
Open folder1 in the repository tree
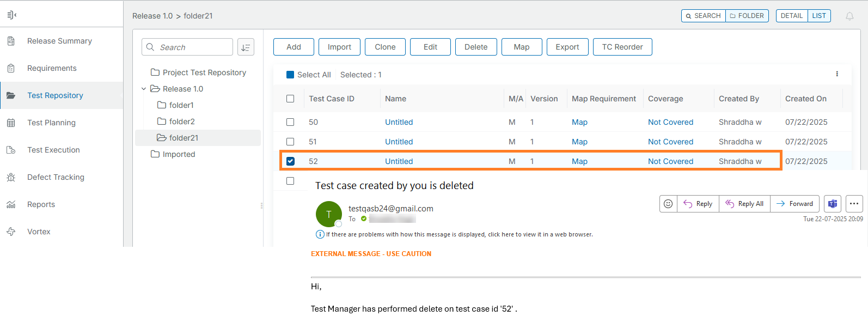pyautogui.click(x=181, y=105)
